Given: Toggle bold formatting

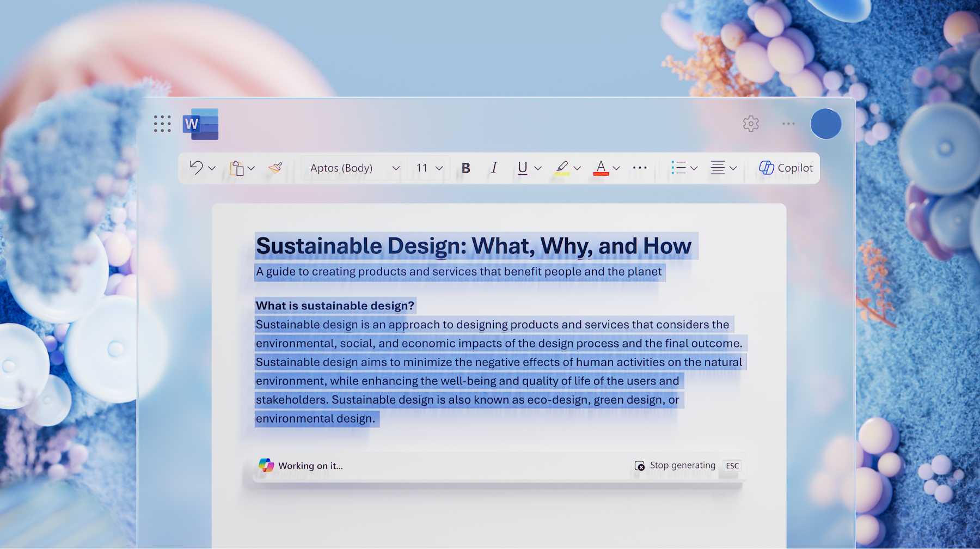Looking at the screenshot, I should [465, 168].
